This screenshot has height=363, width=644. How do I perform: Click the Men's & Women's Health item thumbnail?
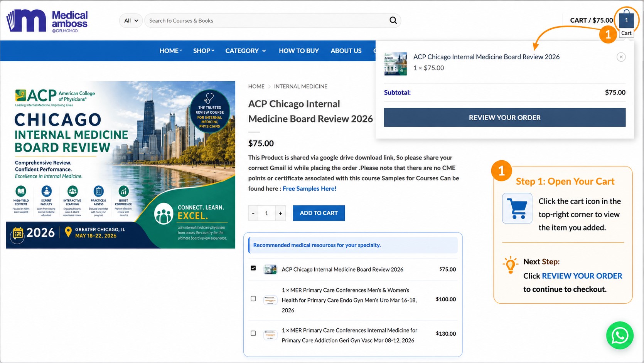[270, 300]
